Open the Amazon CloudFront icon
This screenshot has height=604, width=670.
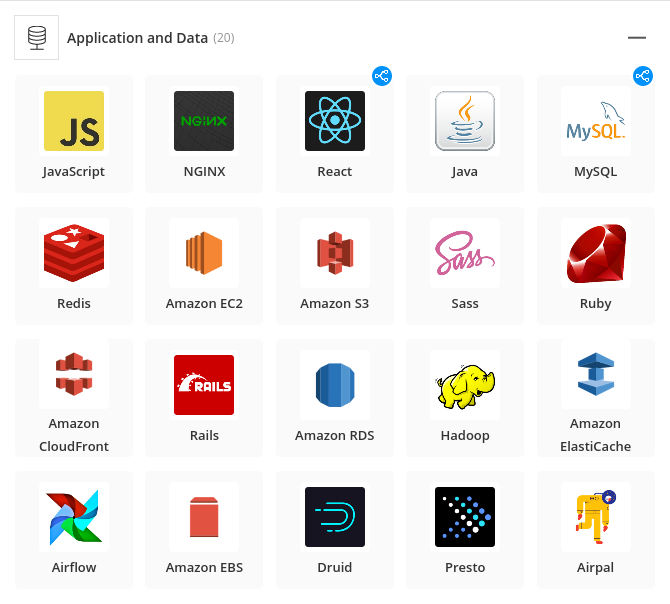coord(74,374)
